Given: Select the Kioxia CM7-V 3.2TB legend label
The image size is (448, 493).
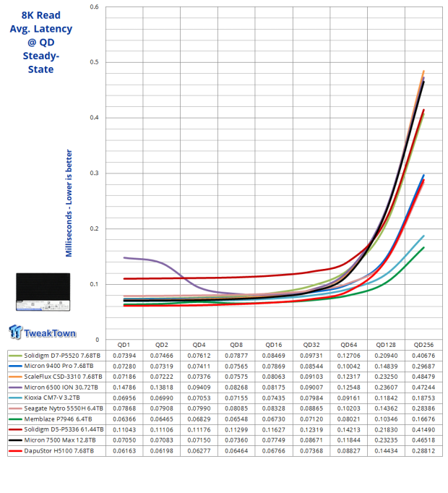Looking at the screenshot, I should coord(52,398).
